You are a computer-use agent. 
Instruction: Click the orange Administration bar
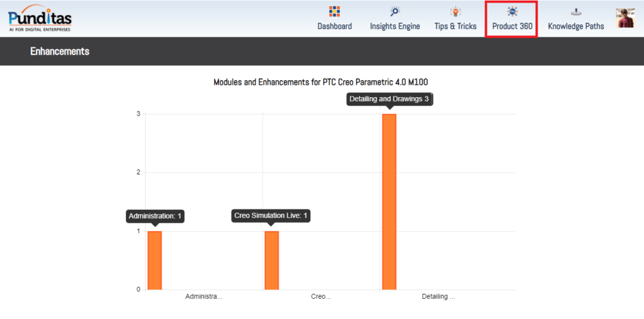pyautogui.click(x=155, y=260)
